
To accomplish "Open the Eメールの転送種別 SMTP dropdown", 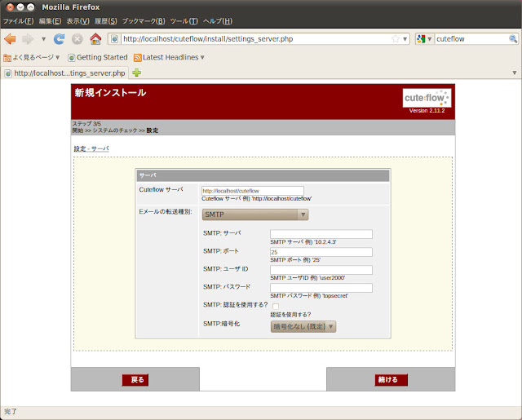I will click(255, 214).
